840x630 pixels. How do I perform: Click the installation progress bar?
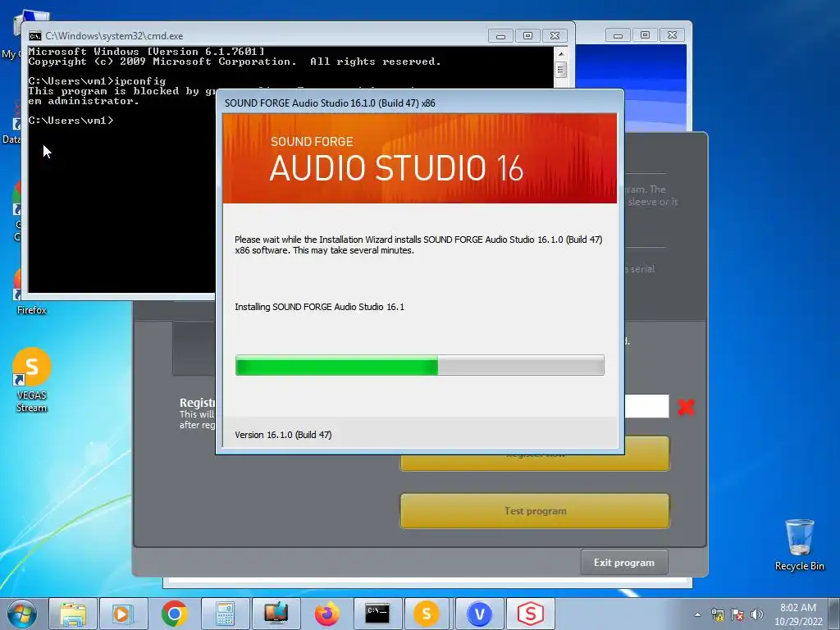[419, 365]
